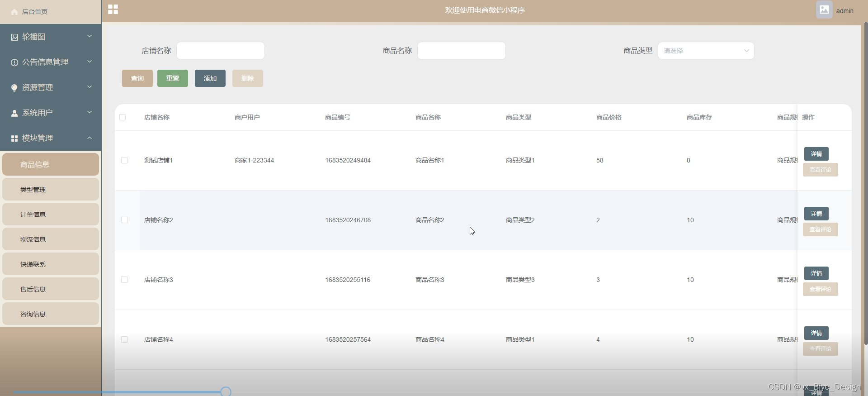
Task: Click product number 1683520249484
Action: coord(348,160)
